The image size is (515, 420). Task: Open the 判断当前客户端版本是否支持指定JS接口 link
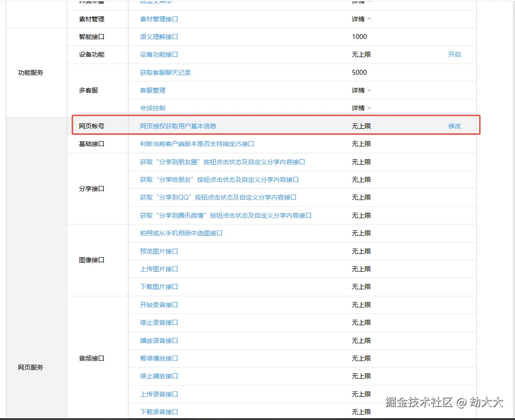click(198, 144)
